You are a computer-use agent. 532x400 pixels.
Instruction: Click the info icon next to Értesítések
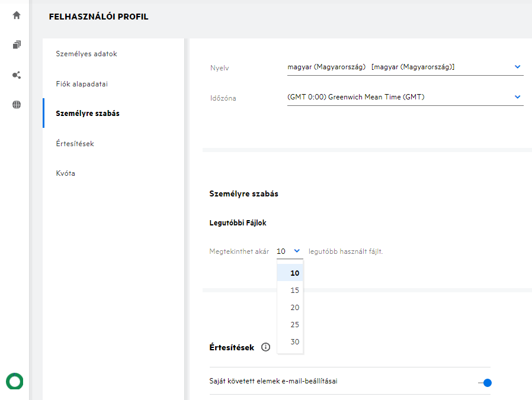(265, 347)
